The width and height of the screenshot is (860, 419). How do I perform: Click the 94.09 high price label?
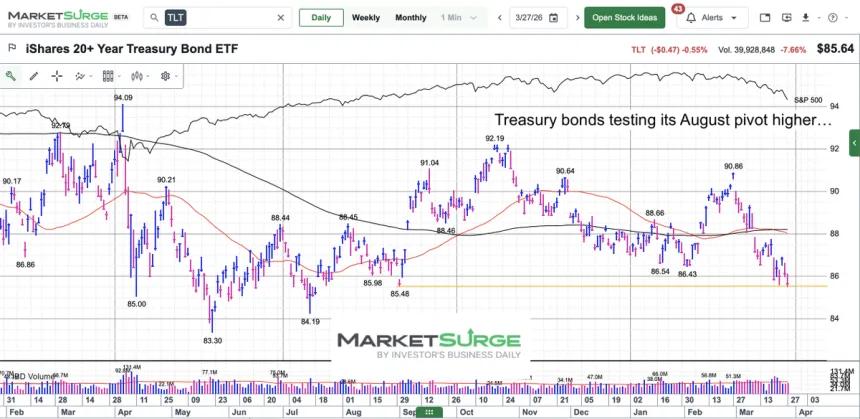(123, 98)
